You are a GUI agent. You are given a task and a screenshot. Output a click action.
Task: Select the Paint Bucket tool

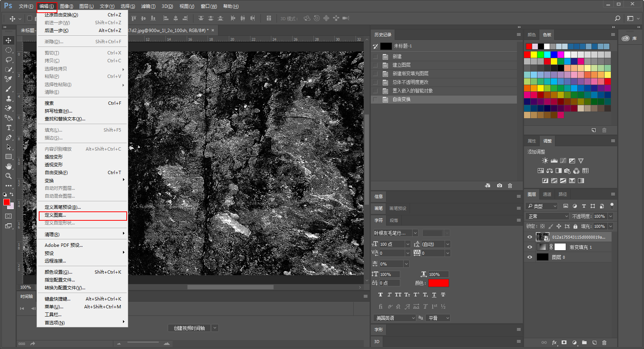click(9, 118)
